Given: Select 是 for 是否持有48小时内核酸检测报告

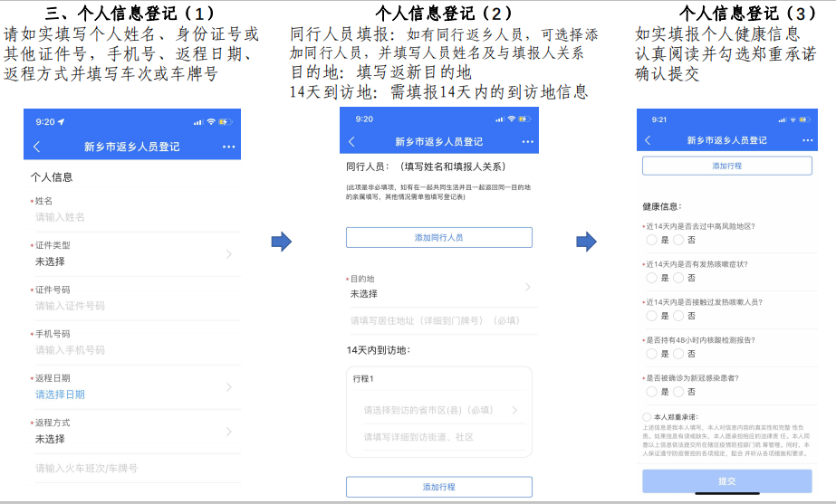Looking at the screenshot, I should 651,354.
